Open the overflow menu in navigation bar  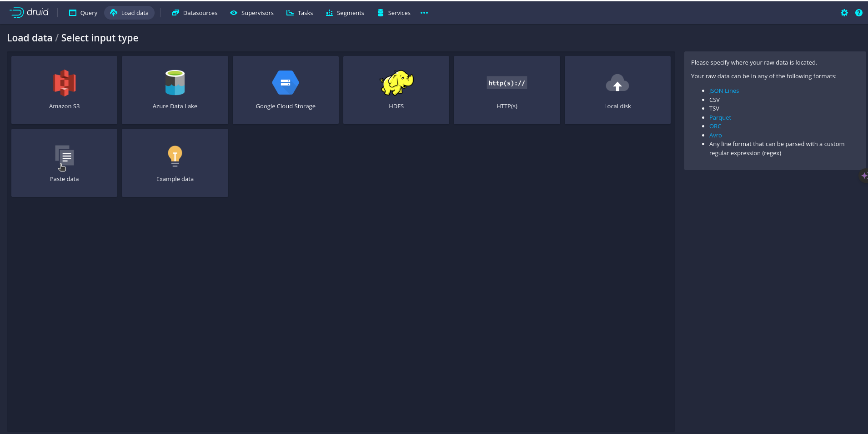(424, 12)
